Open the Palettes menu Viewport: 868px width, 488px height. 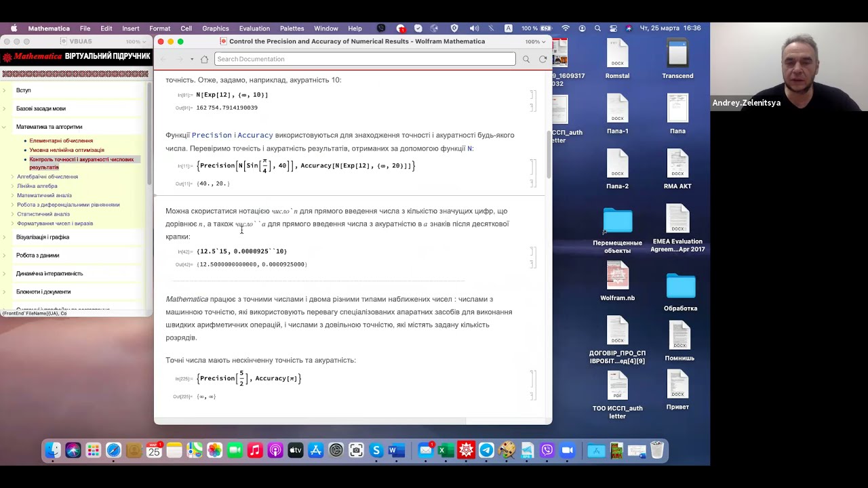pyautogui.click(x=292, y=28)
